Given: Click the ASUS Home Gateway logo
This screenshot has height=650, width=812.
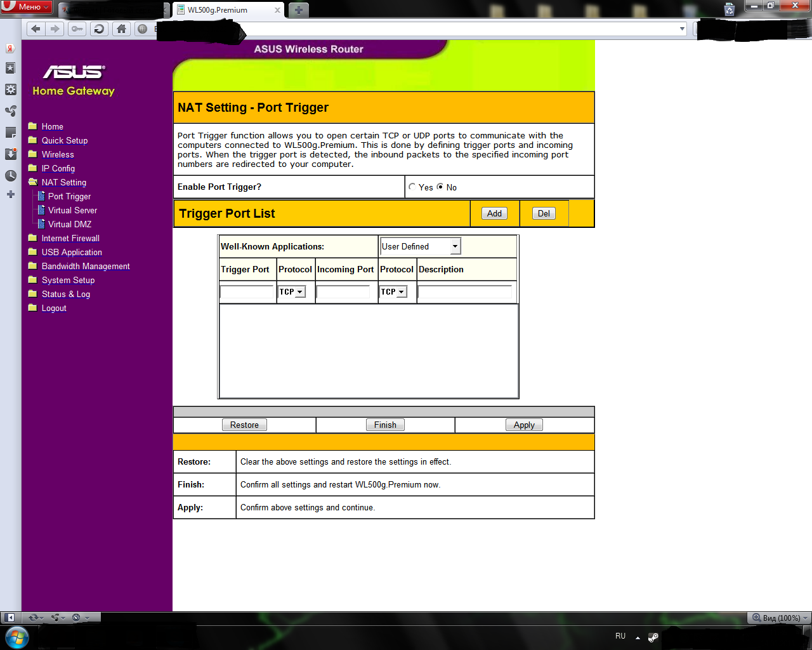Looking at the screenshot, I should tap(74, 81).
